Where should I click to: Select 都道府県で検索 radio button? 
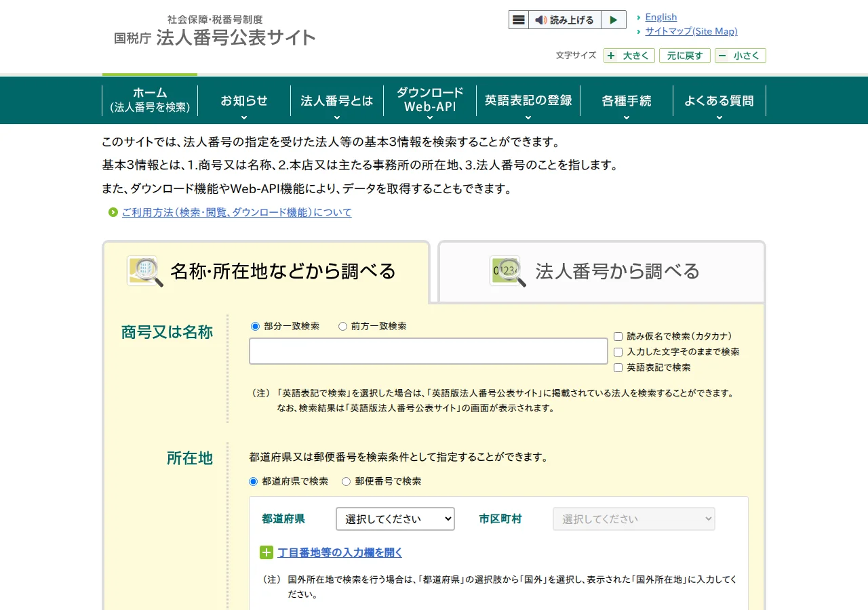[254, 481]
